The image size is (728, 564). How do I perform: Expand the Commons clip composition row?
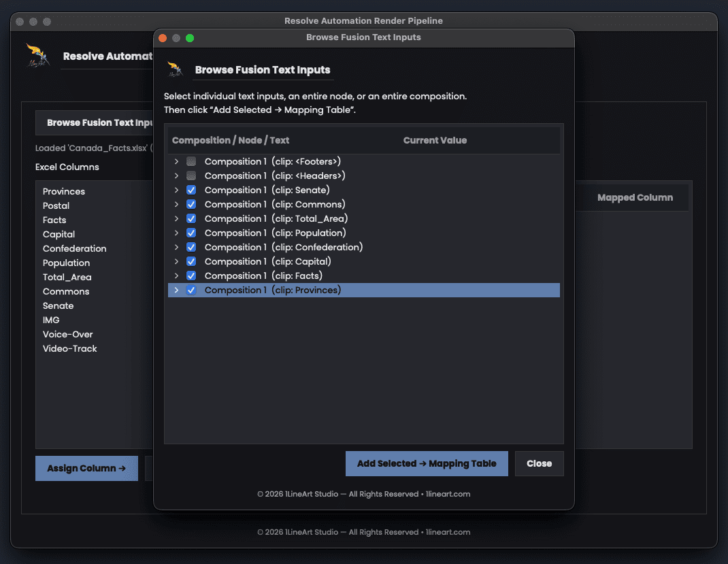176,204
